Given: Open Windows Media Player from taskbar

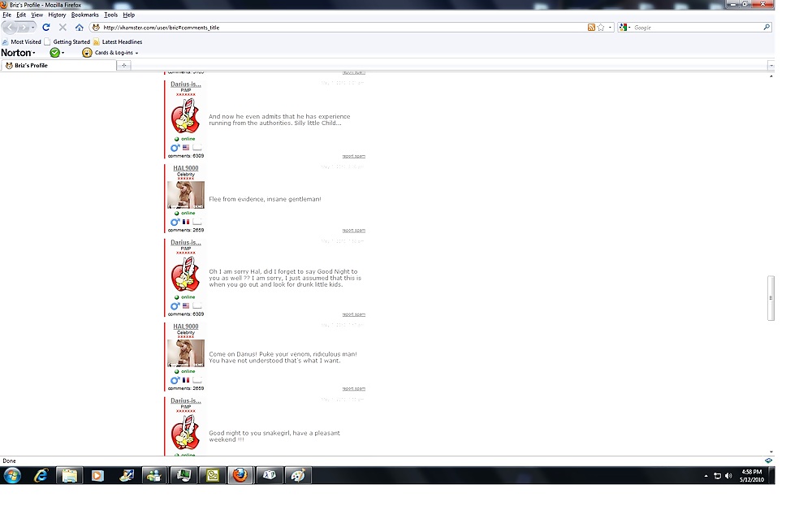Looking at the screenshot, I should click(97, 476).
